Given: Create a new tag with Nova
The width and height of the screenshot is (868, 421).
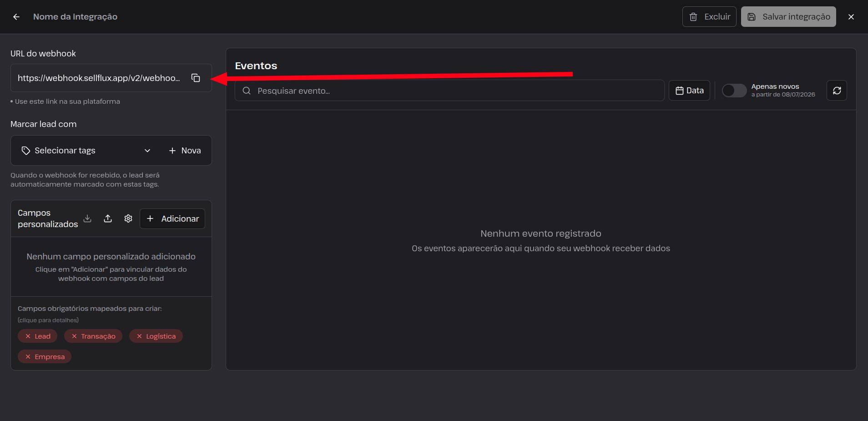Looking at the screenshot, I should pos(185,151).
